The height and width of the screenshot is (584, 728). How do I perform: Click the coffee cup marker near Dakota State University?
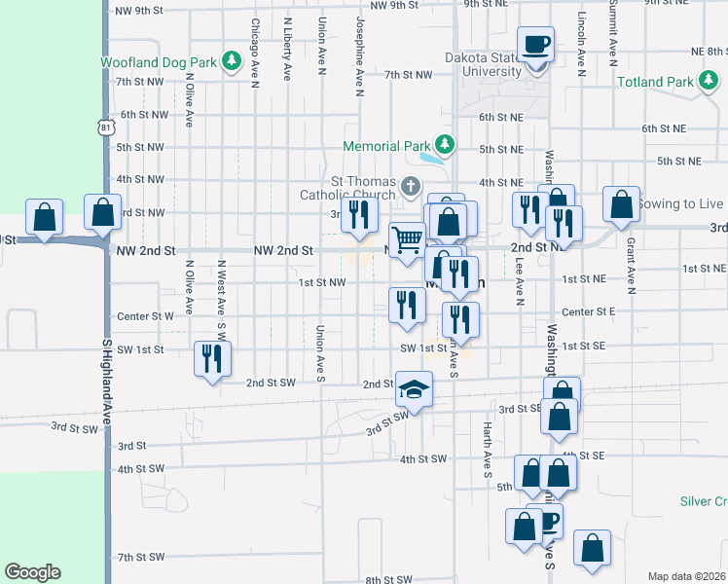(535, 45)
